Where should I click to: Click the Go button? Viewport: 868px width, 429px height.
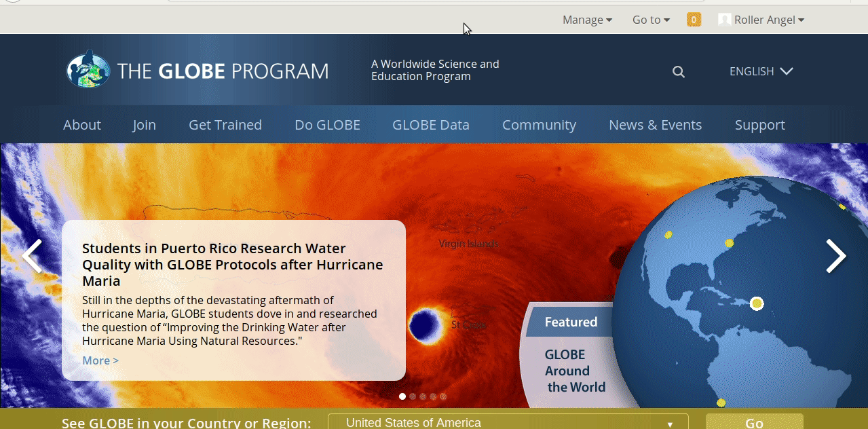coord(755,422)
